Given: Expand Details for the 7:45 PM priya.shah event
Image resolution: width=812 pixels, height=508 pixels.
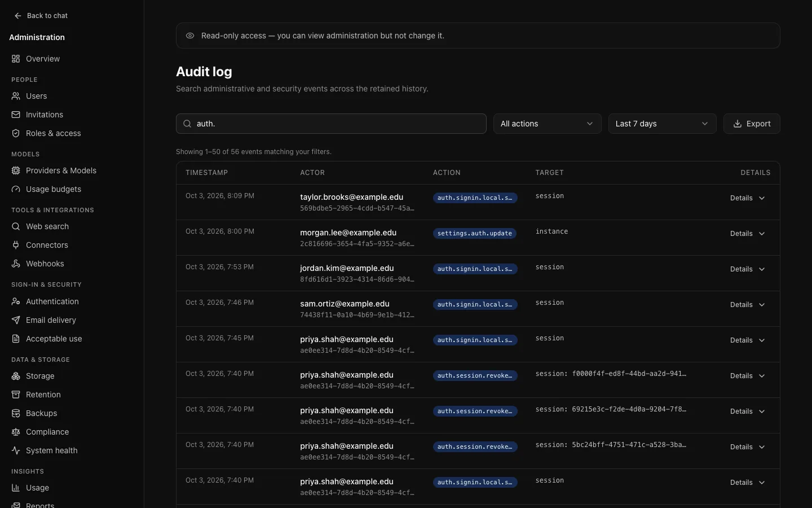Looking at the screenshot, I should (747, 340).
